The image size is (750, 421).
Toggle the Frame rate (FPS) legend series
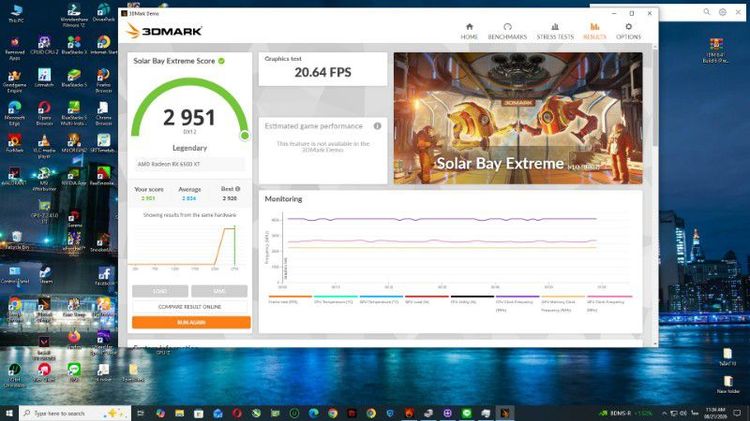[x=290, y=300]
